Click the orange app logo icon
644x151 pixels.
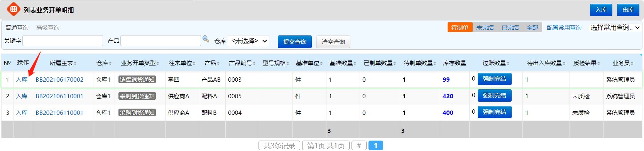[x=14, y=9]
